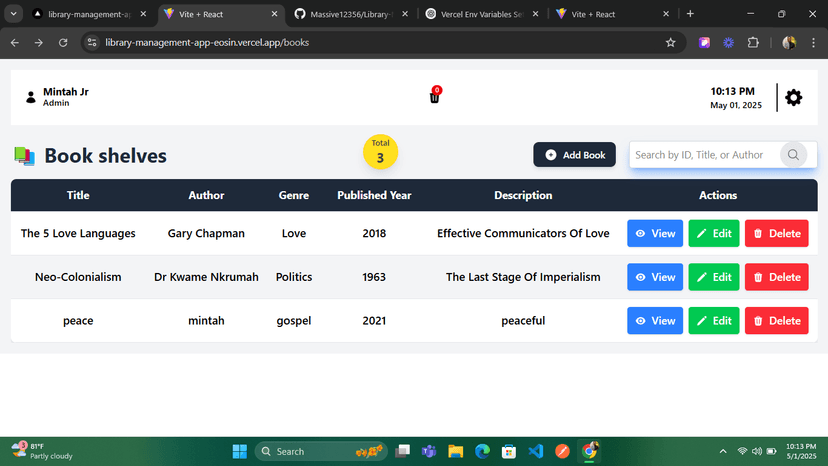828x466 pixels.
Task: Bookmark this page with the star icon
Action: [x=671, y=43]
